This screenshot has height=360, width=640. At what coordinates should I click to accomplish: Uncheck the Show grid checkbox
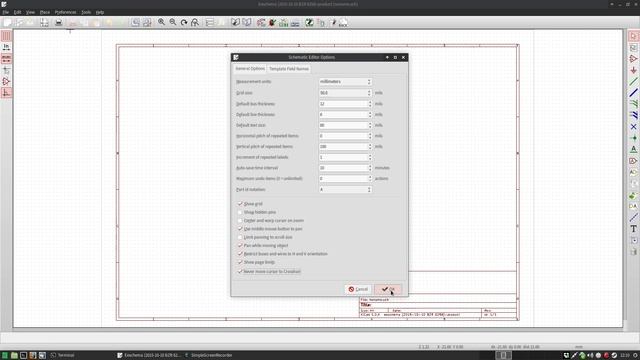pos(240,203)
